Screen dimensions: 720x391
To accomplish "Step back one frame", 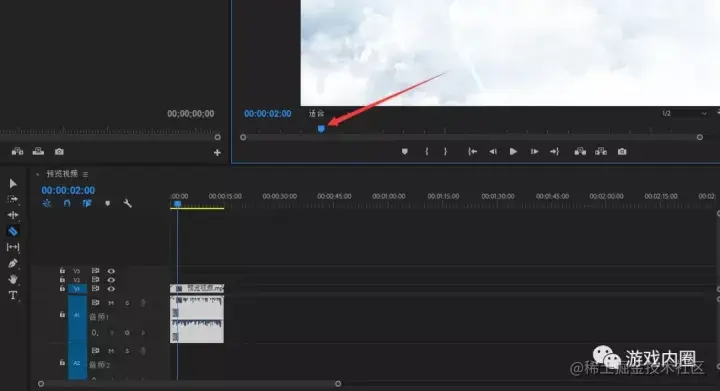I will (x=493, y=151).
